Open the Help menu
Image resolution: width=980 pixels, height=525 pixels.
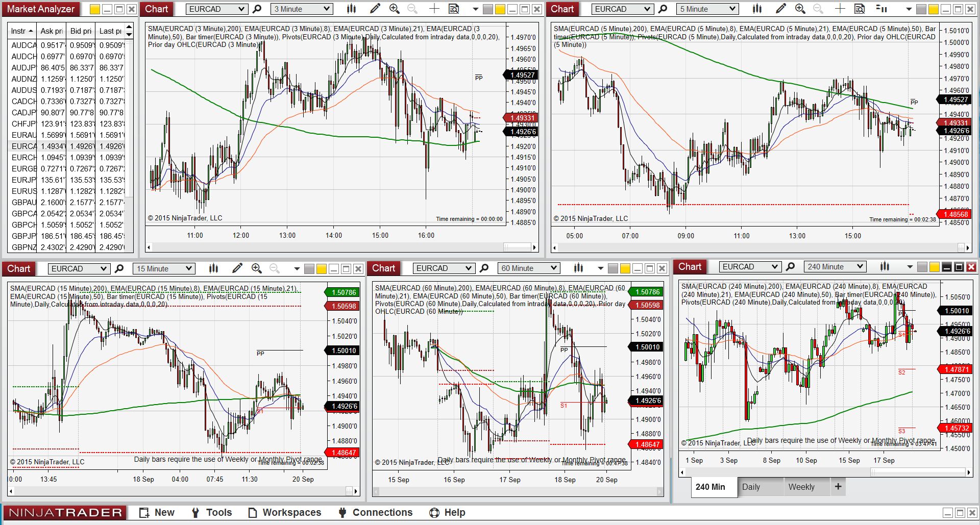448,513
